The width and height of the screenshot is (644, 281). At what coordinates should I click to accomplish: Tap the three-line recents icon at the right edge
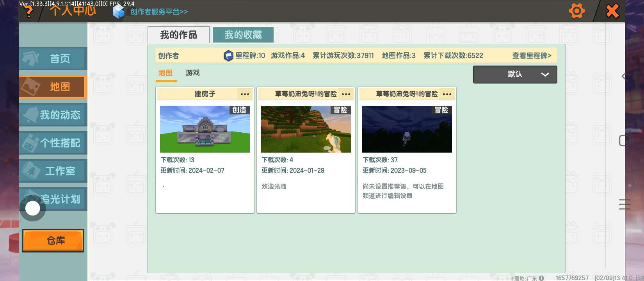tap(624, 204)
